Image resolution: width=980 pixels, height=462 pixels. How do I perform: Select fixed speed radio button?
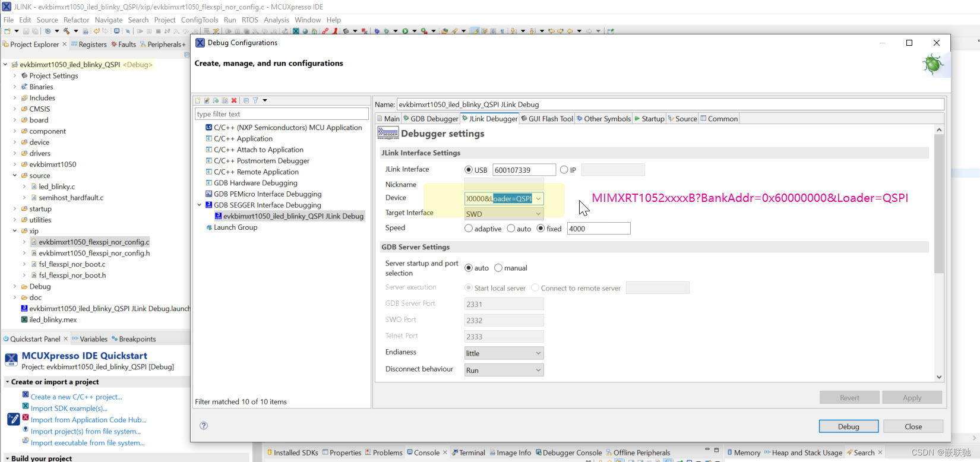(x=540, y=229)
